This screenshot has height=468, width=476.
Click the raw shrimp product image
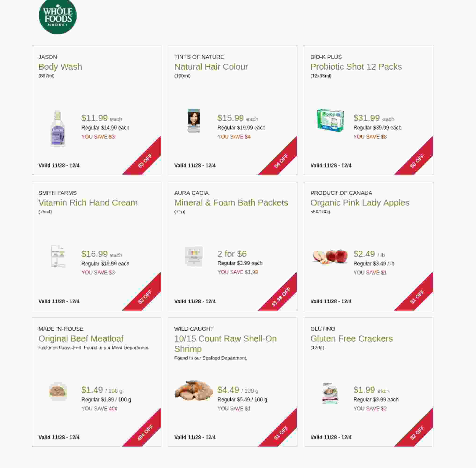194,391
